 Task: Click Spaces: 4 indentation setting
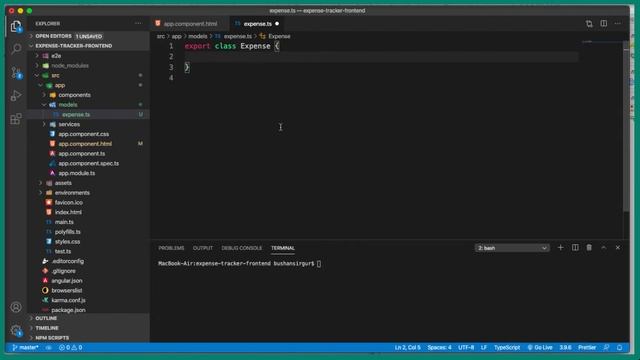pos(439,347)
